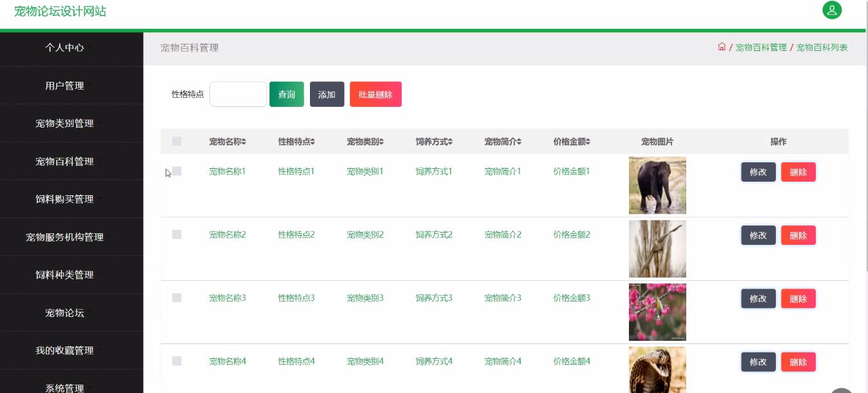
Task: Click the 添加 button
Action: coord(327,94)
